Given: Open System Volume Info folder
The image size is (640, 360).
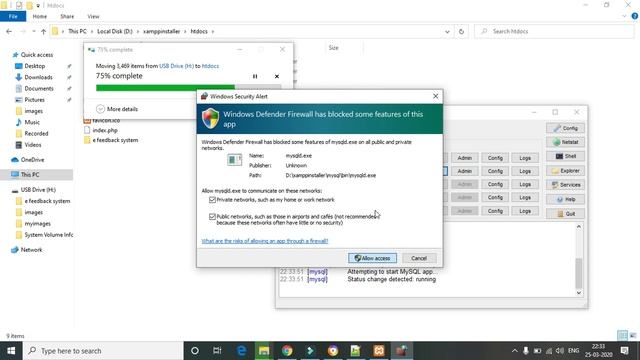Looking at the screenshot, I should (48, 235).
